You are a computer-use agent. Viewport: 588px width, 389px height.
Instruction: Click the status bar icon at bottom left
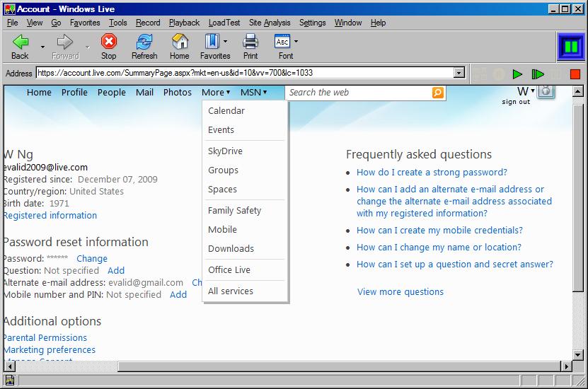pos(10,381)
